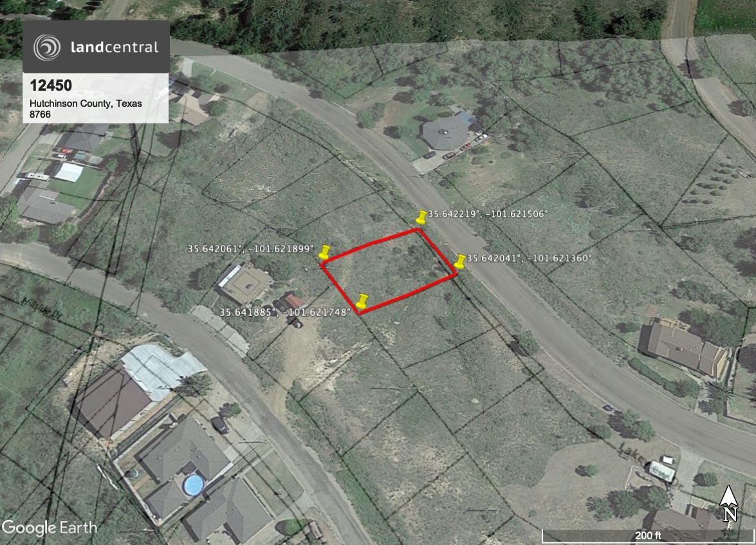Click the landcentral swirl logo icon
This screenshot has width=756, height=545.
point(47,47)
